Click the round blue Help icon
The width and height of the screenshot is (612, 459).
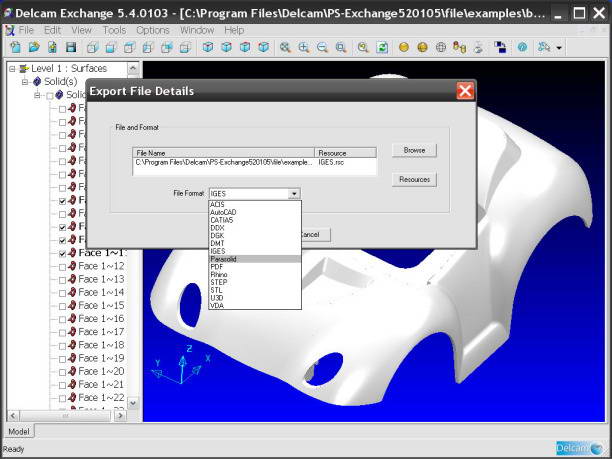click(522, 47)
